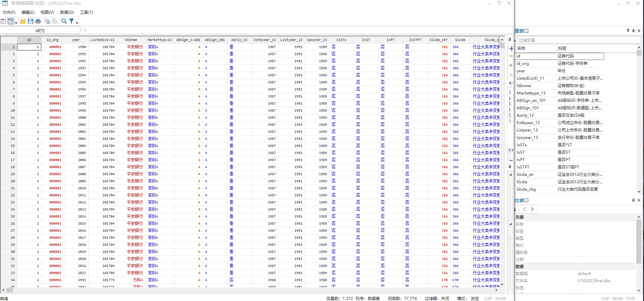
Task: Open the filter toolbar dropdown arrow
Action: coord(77,23)
